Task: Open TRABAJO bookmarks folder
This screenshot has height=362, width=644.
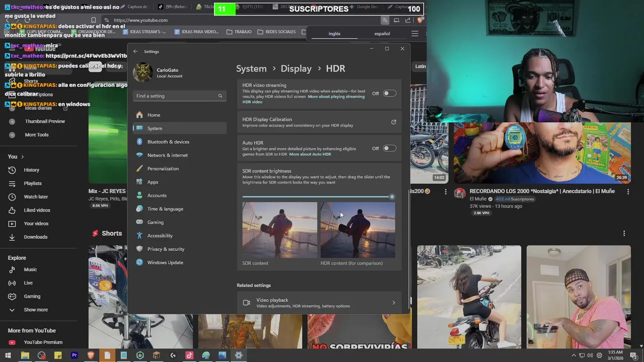Action: pos(239,32)
